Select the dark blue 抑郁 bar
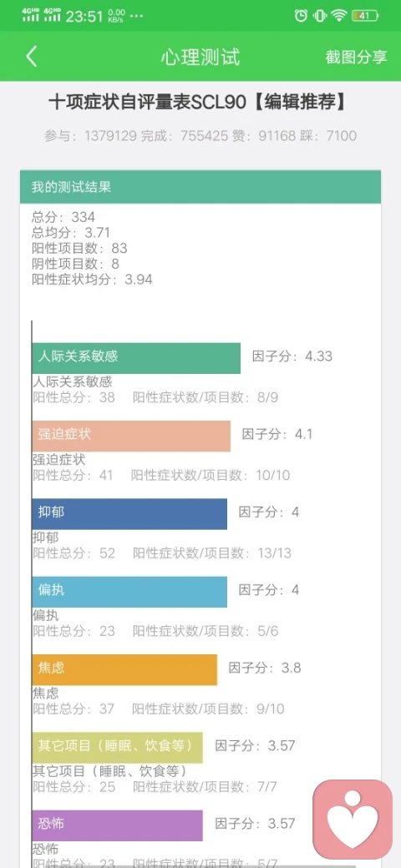 tap(129, 514)
